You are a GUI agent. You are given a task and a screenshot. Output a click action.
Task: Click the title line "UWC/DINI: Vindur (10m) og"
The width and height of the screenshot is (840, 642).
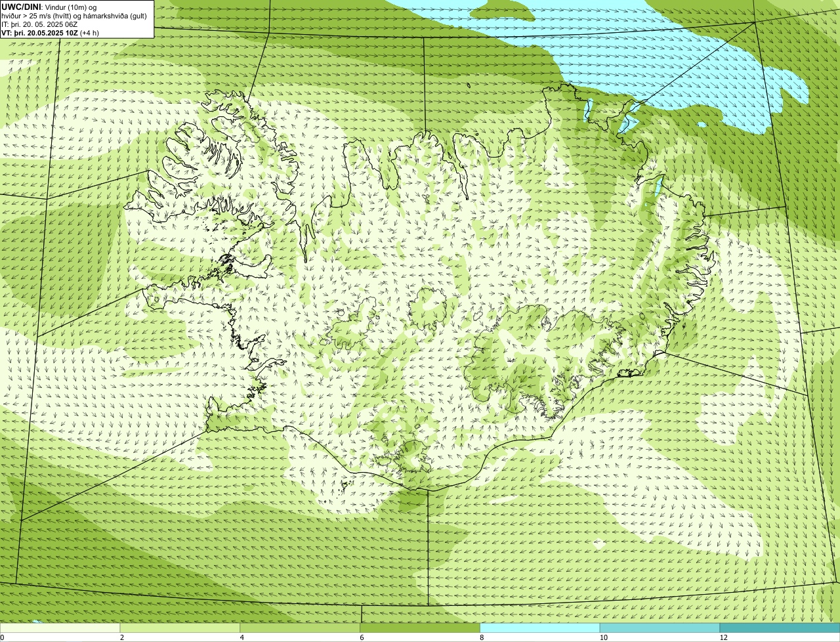49,7
